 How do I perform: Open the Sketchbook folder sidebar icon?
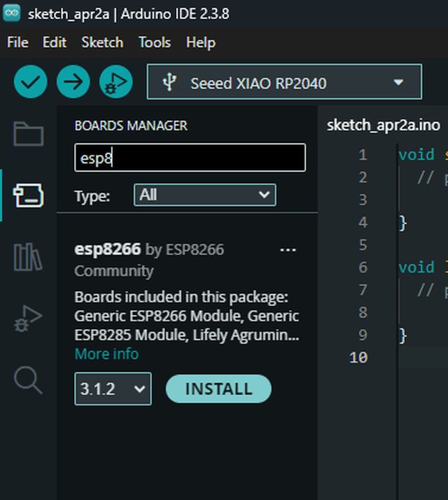coord(29,134)
